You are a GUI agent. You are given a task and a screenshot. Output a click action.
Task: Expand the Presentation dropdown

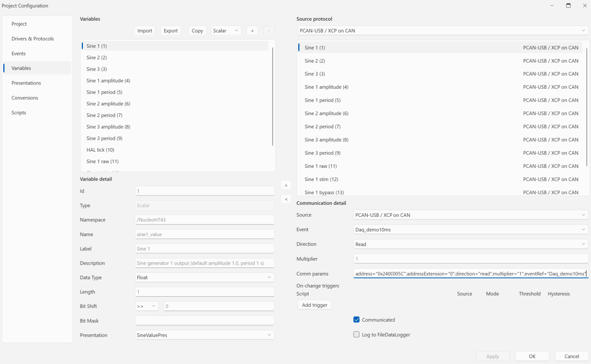(205, 335)
